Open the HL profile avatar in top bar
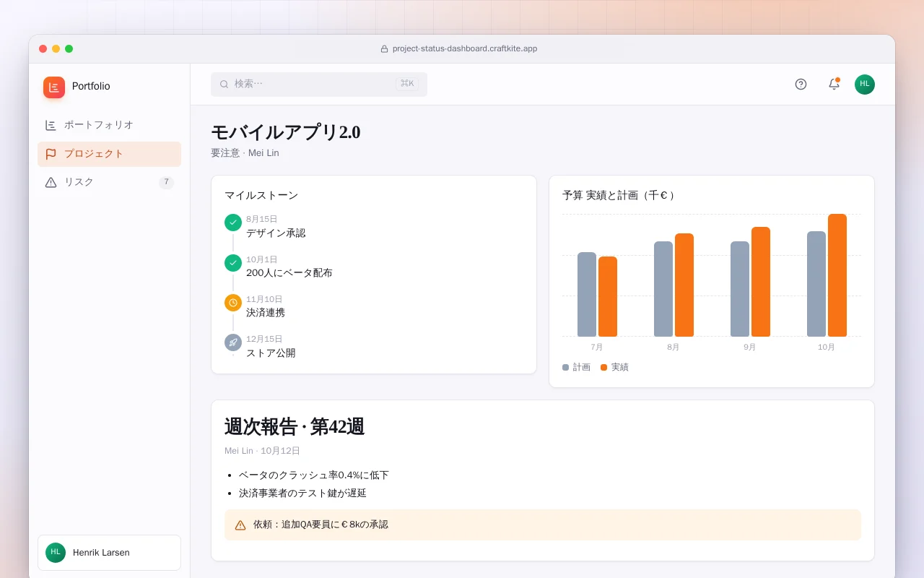The height and width of the screenshot is (578, 924). coord(865,85)
